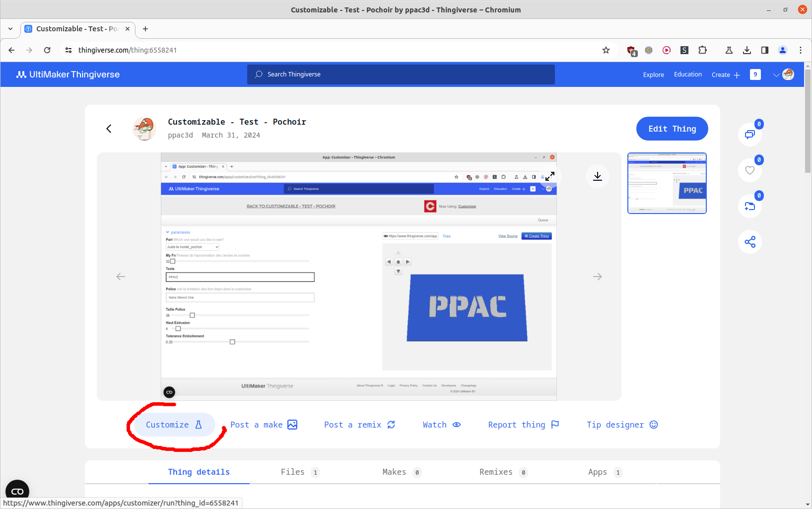Switch to the Files tab
The image size is (812, 509).
click(300, 472)
